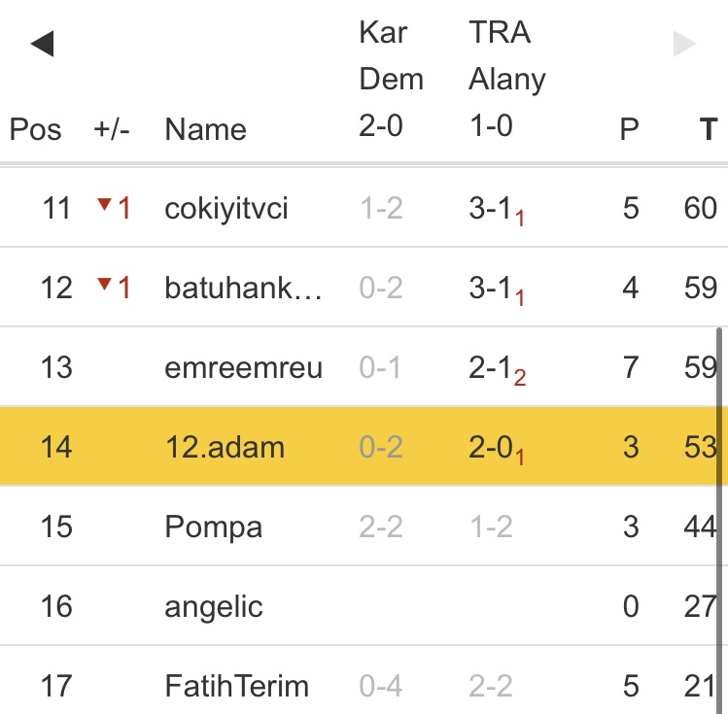This screenshot has height=714, width=728.
Task: Open angelic's user profile
Action: coord(214,607)
